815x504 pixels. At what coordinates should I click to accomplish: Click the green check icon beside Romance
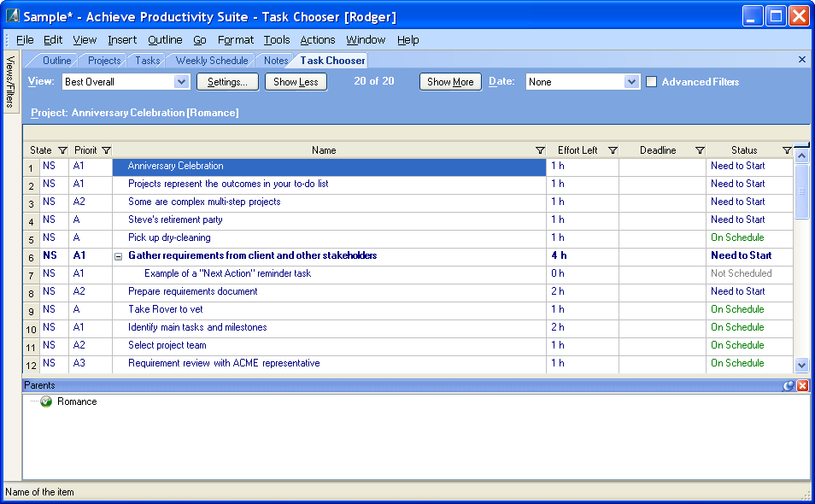pos(46,401)
